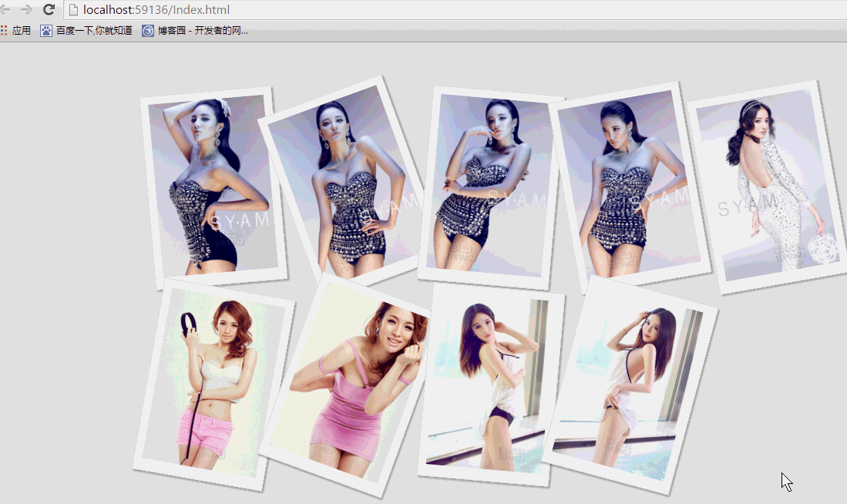Select the top-row second tilted photo
The width and height of the screenshot is (847, 504).
tap(343, 181)
